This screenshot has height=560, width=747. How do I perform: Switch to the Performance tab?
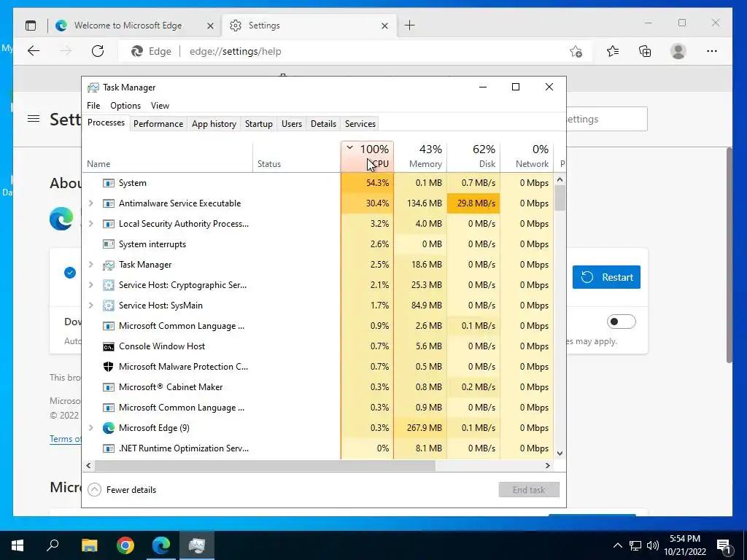[x=158, y=124]
